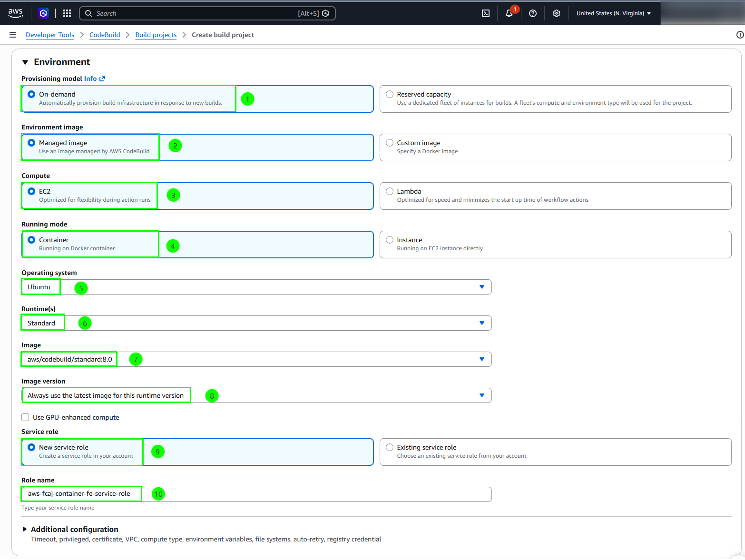The image size is (745, 560).
Task: Enable Use GPU-enhanced compute checkbox
Action: [x=25, y=417]
